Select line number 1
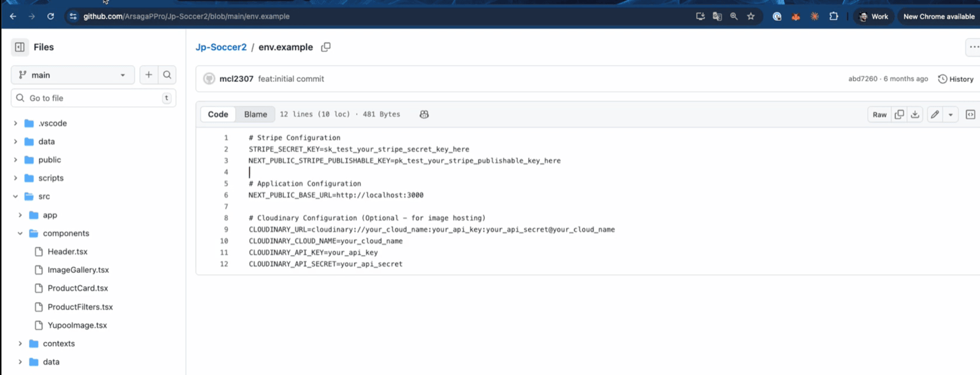The width and height of the screenshot is (980, 375). 225,138
